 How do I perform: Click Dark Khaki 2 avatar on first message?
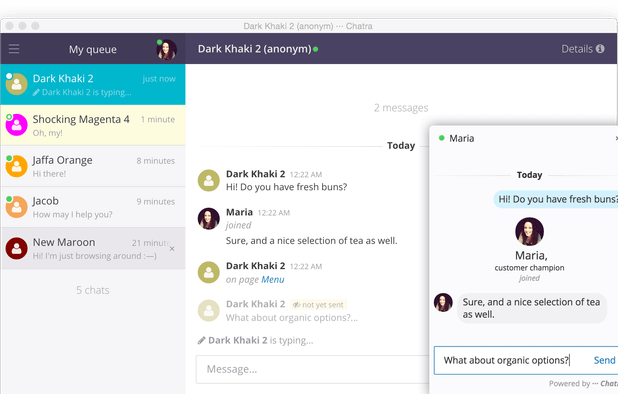coord(208,180)
